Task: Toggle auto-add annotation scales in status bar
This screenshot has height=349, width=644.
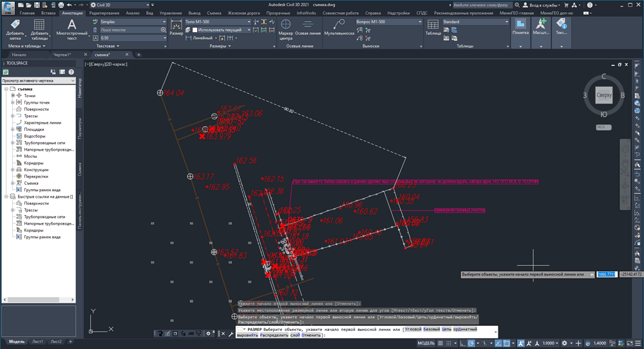Action: (529, 343)
